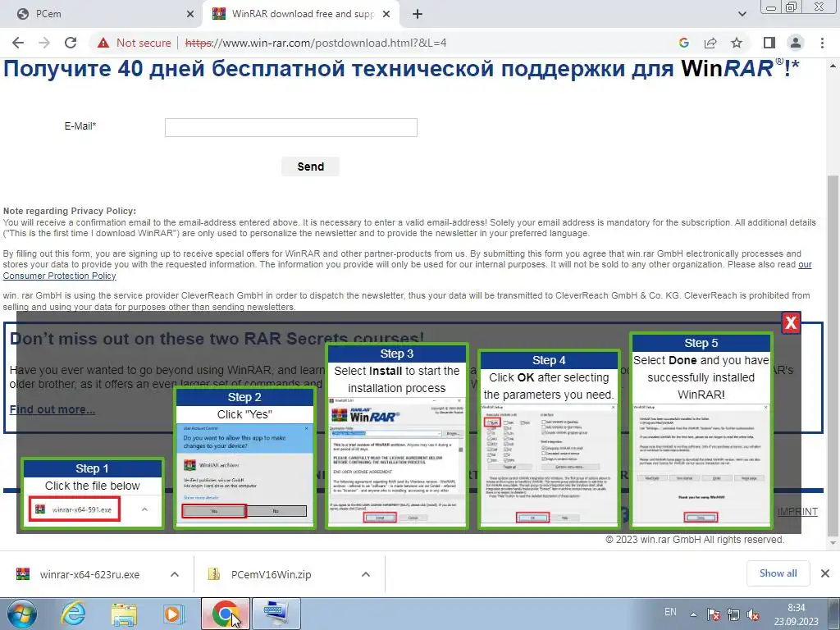This screenshot has height=630, width=840.
Task: Open the Windows Start menu
Action: pos(22,614)
